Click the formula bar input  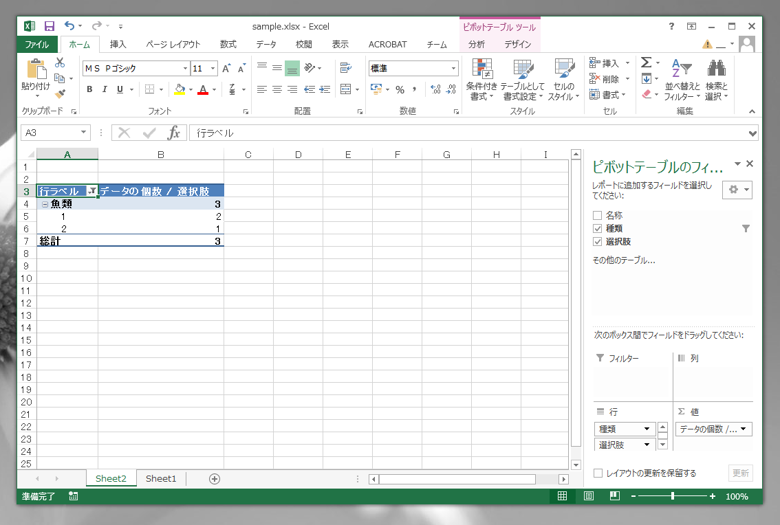pyautogui.click(x=468, y=133)
